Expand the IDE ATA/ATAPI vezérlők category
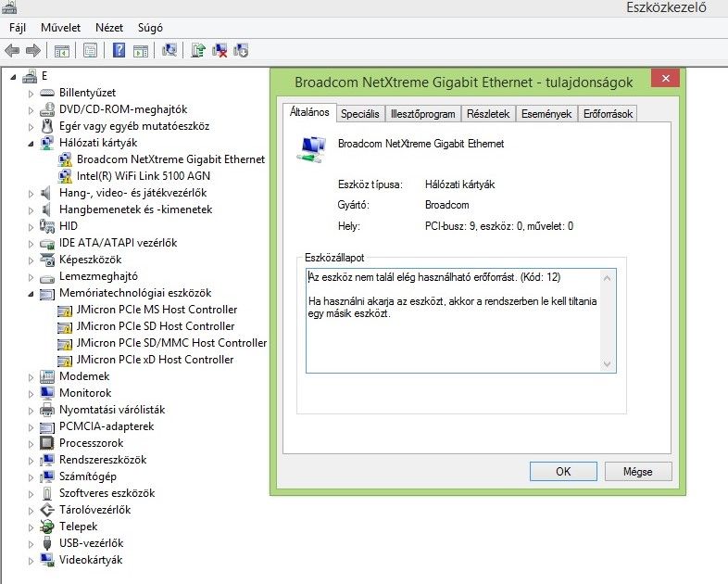 point(31,244)
